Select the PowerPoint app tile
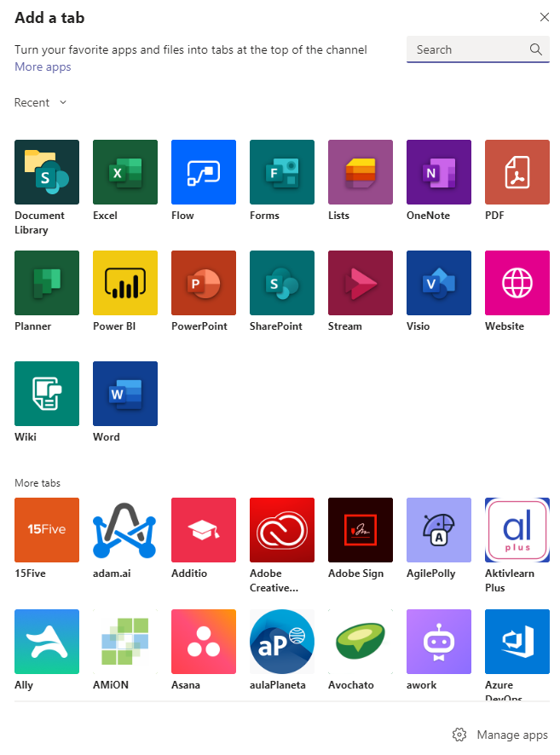560x755 pixels. (204, 283)
